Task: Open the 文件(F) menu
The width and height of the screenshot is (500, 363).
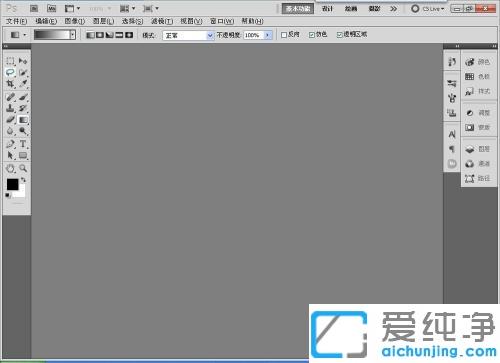Action: (x=16, y=21)
